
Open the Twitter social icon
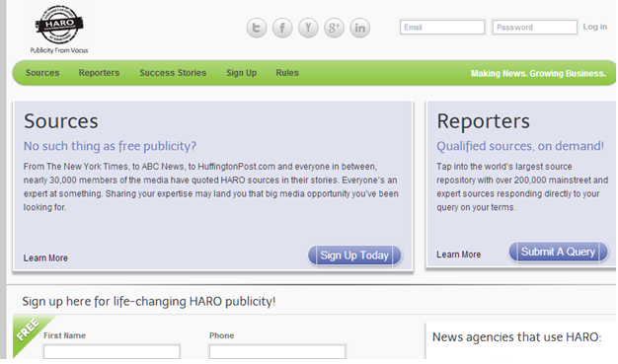coord(257,28)
